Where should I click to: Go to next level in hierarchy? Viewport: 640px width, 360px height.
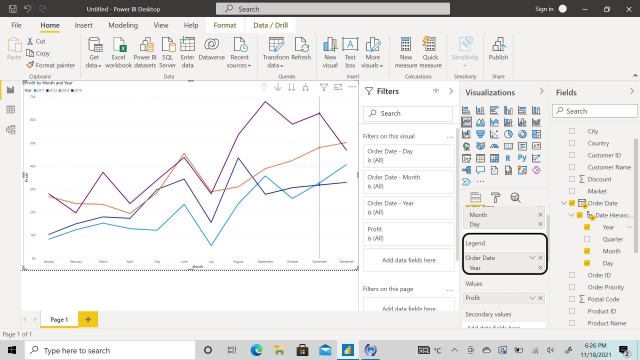(x=291, y=87)
